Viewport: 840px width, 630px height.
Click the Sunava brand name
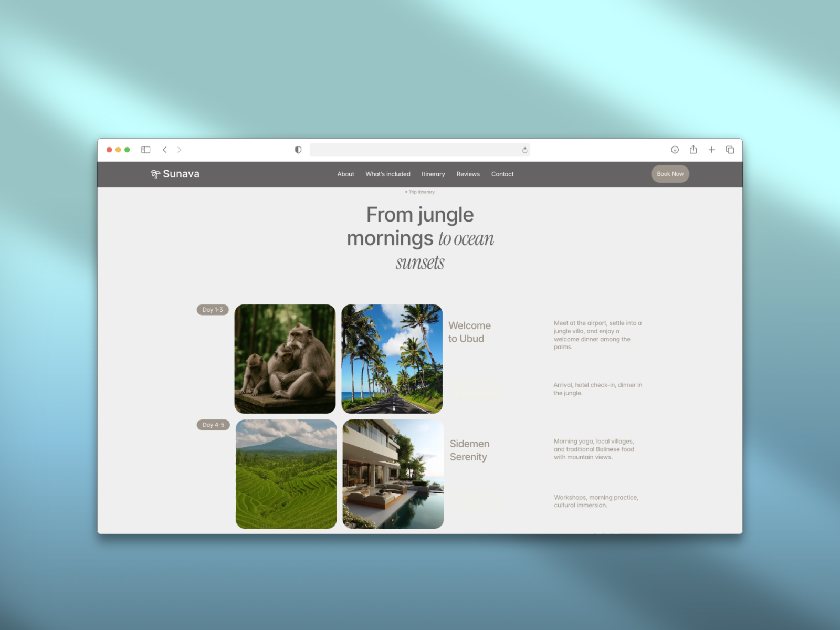(181, 174)
